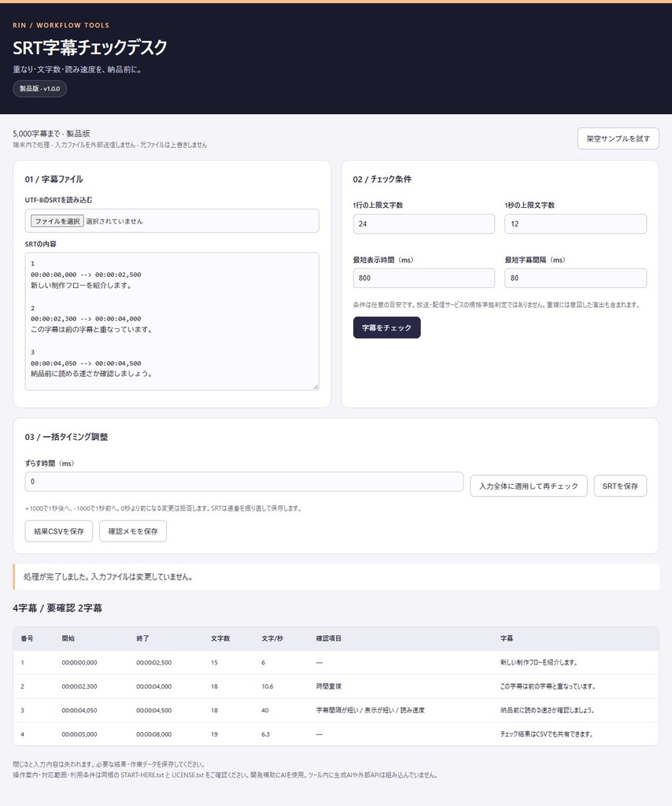Click the 40 value in row 3
Image resolution: width=672 pixels, height=806 pixels.
(265, 711)
